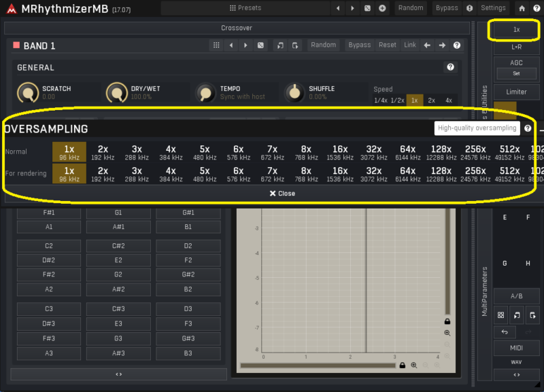Screen dimensions: 544x392
Task: Open the oversampling help question mark
Action: pos(528,128)
